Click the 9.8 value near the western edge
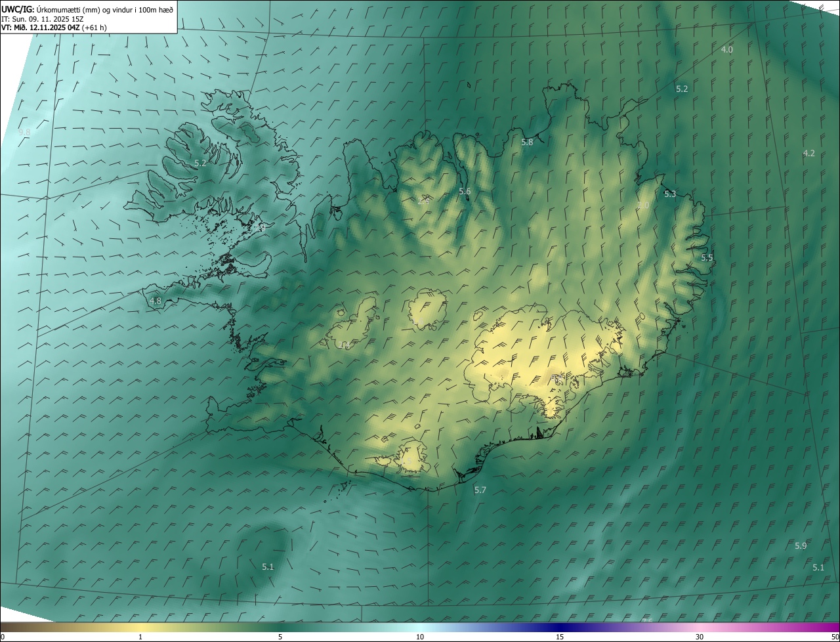This screenshot has width=840, height=642. click(x=24, y=132)
